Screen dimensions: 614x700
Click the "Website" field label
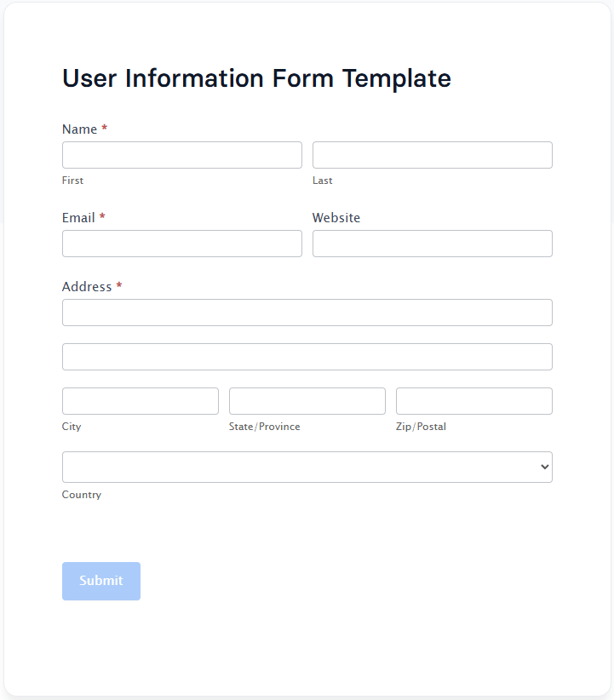click(336, 218)
